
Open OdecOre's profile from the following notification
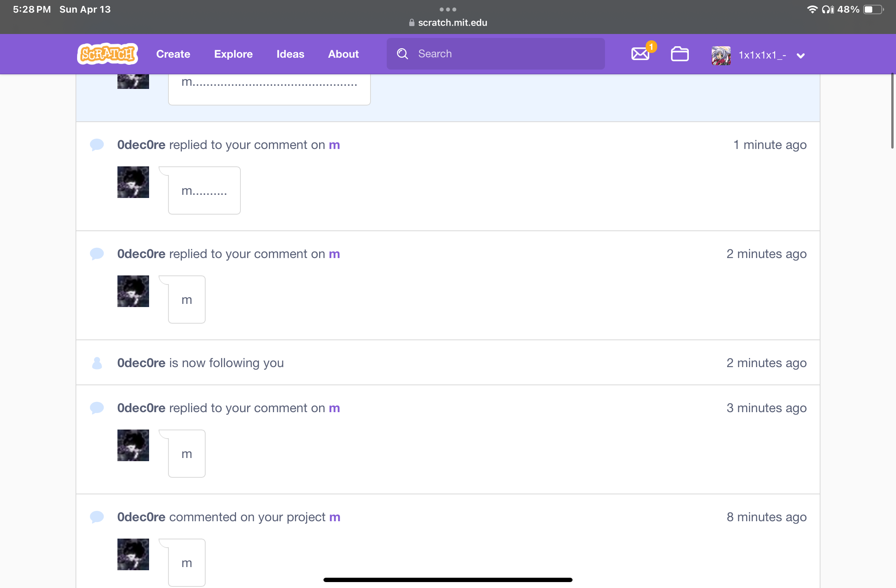click(141, 363)
